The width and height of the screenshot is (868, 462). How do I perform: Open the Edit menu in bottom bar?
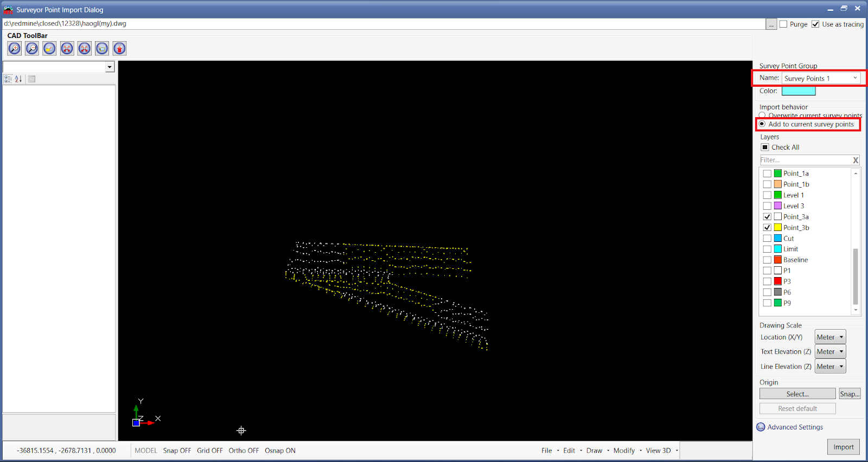[x=569, y=451]
